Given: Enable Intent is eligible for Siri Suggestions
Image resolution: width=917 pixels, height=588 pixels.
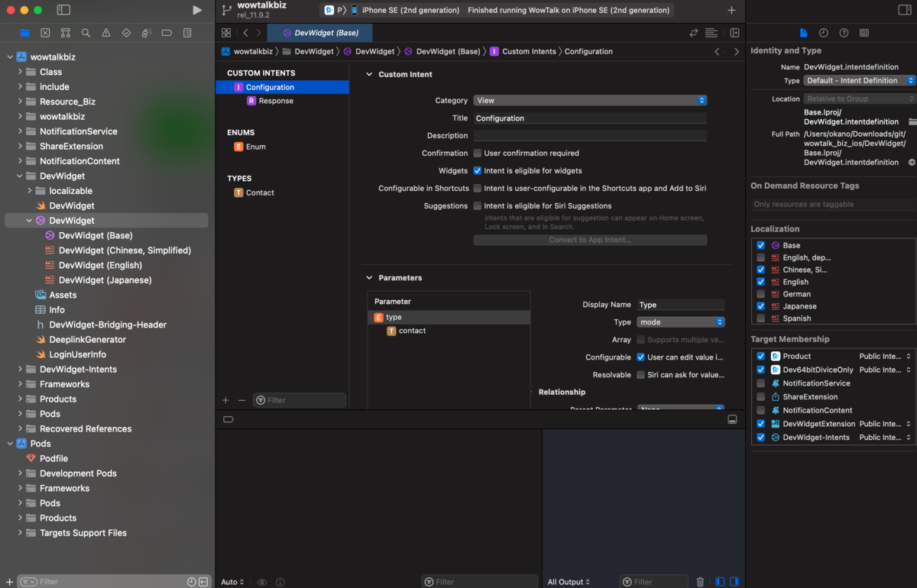Looking at the screenshot, I should click(478, 205).
